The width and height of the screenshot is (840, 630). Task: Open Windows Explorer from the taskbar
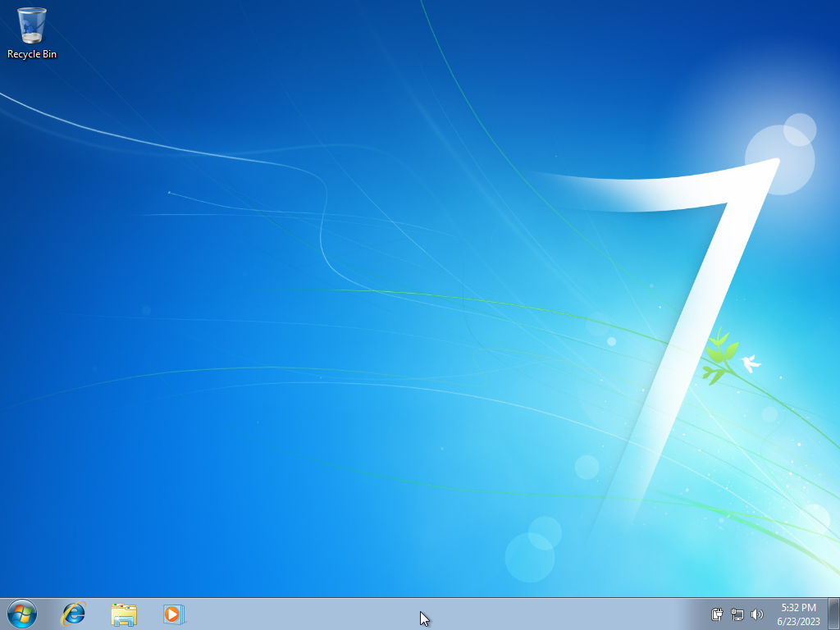click(x=123, y=614)
